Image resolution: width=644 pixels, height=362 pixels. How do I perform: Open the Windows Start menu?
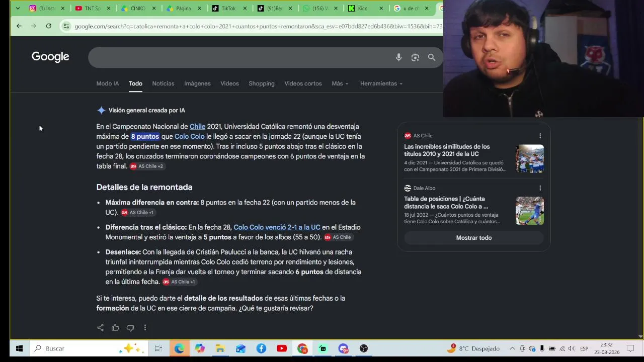coord(19,348)
